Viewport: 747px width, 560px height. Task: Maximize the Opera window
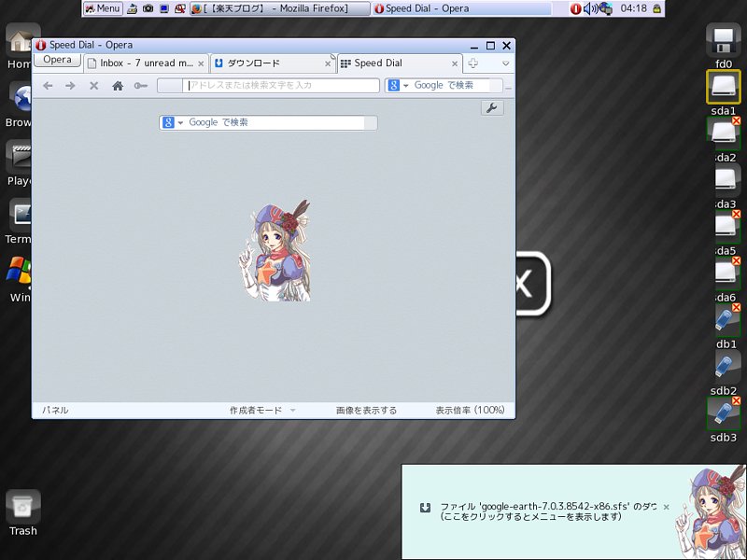(x=490, y=45)
